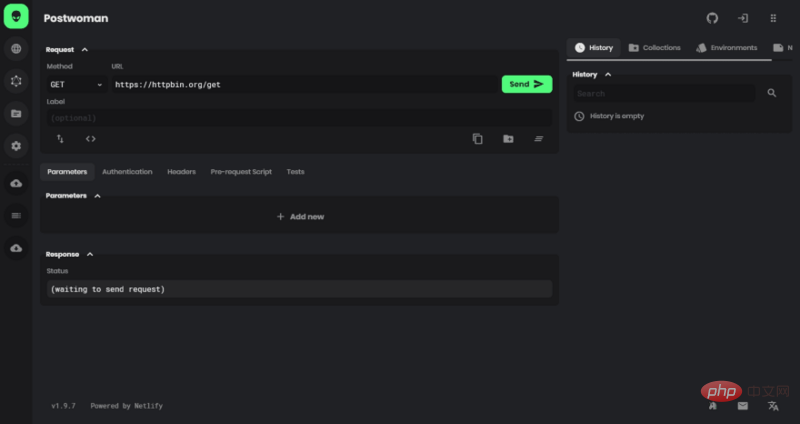Click the Postwoman alien logo
The image size is (800, 424).
coord(16,16)
